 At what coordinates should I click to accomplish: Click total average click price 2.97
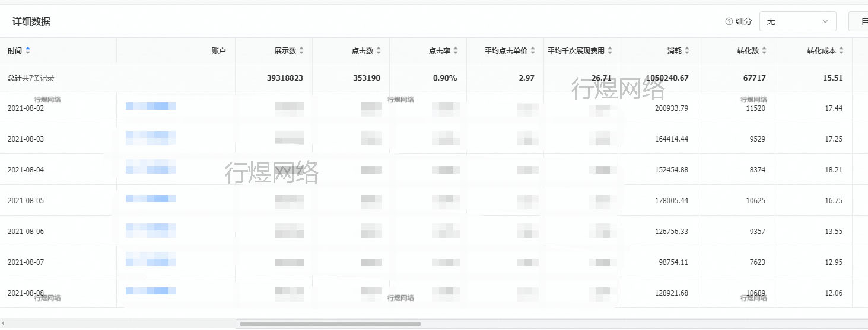coord(526,78)
